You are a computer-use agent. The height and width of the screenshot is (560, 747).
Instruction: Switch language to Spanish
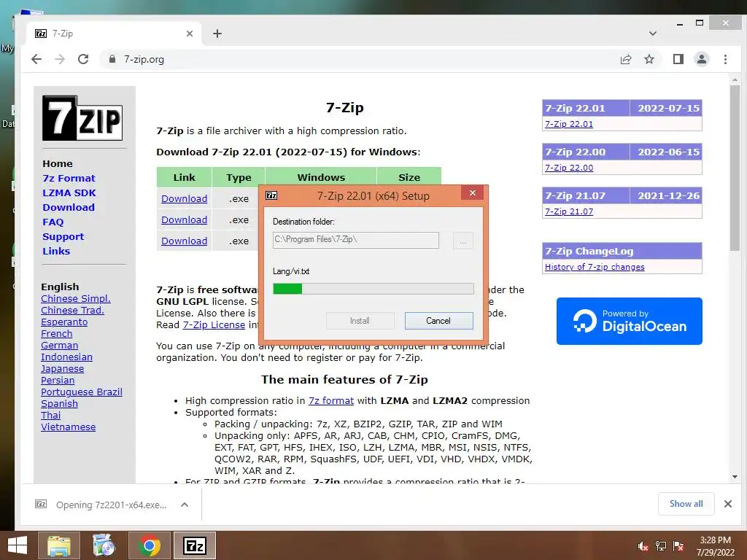(60, 404)
